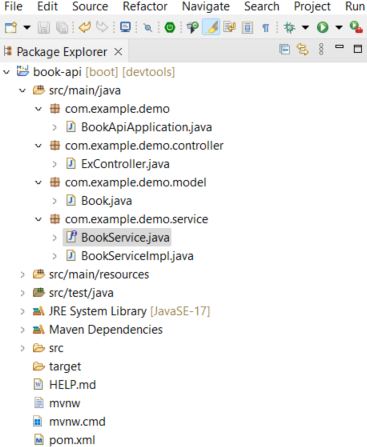Expand the Maven Dependencies node
The width and height of the screenshot is (367, 447).
[22, 330]
